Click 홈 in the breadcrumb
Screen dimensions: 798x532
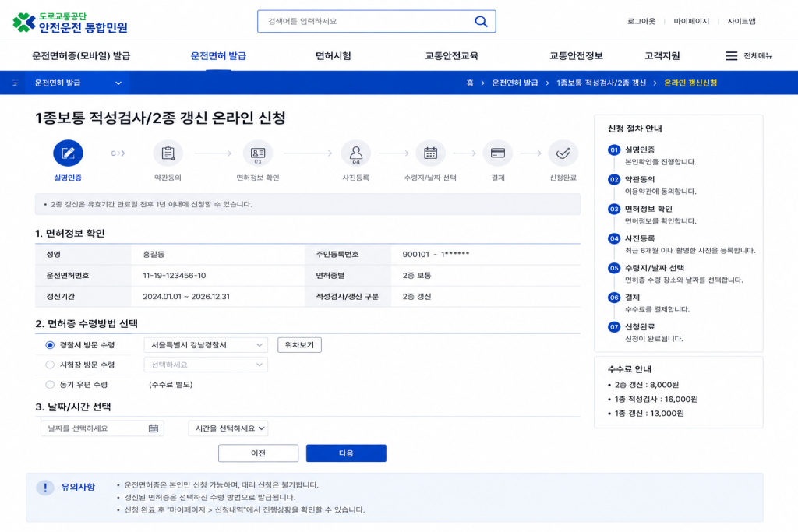click(x=470, y=83)
